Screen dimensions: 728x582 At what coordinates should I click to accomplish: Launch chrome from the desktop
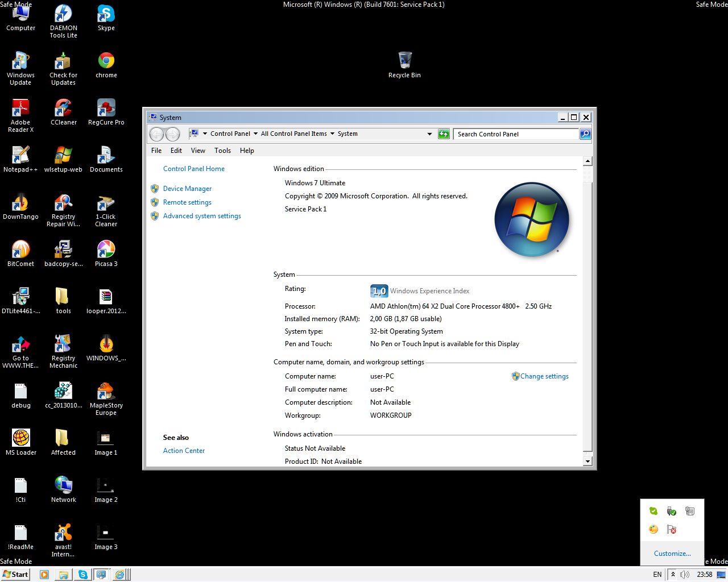[106, 65]
